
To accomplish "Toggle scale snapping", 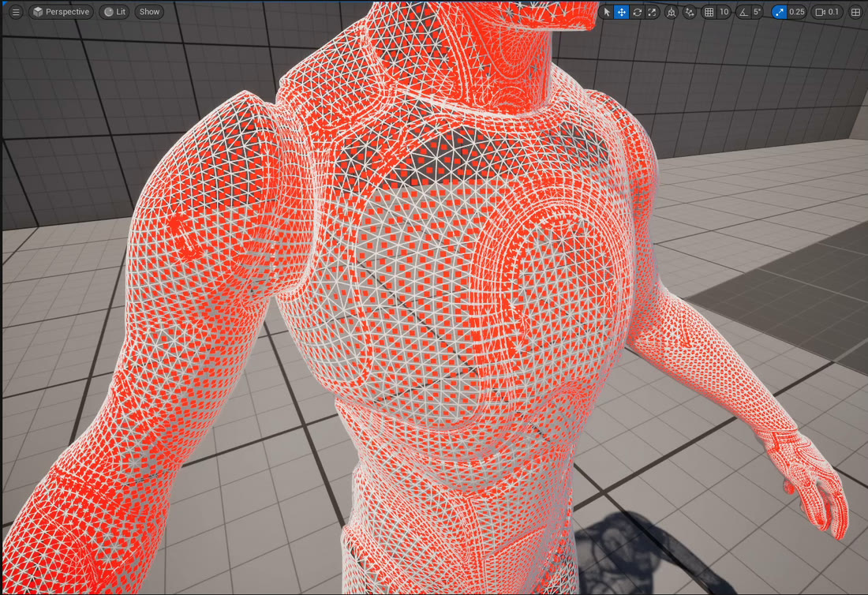I will [x=780, y=12].
